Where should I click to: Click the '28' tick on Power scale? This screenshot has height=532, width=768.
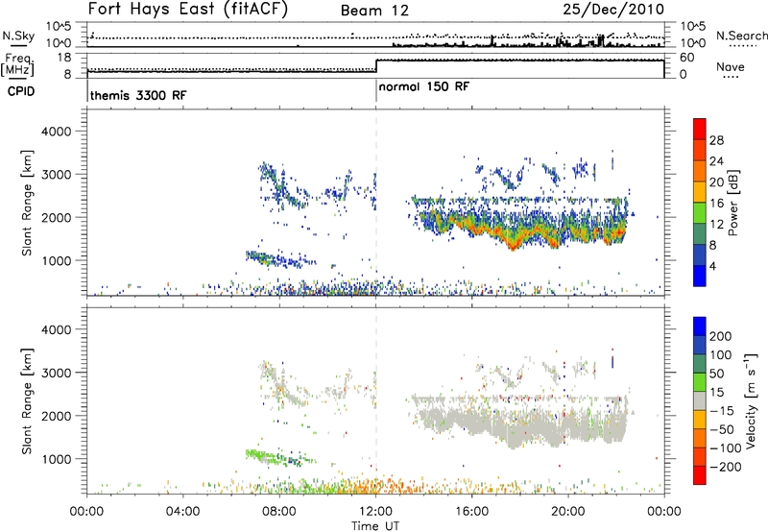coord(716,140)
